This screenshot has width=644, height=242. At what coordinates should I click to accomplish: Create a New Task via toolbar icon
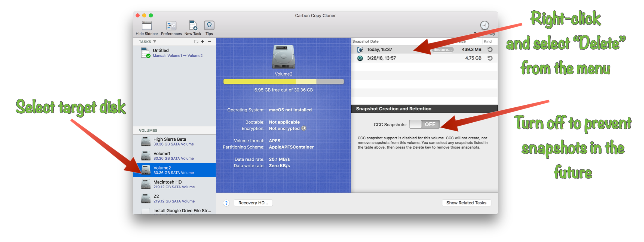point(193,26)
